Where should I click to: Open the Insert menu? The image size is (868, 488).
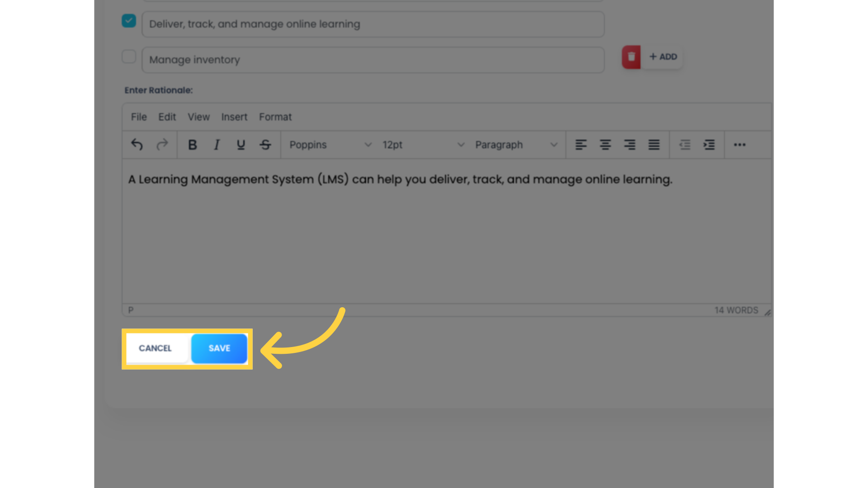(234, 117)
